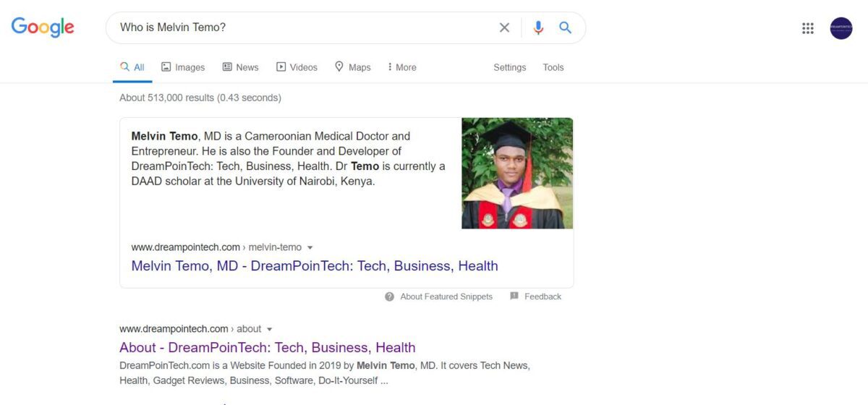The height and width of the screenshot is (405, 868).
Task: Click the DreamPoinTech founded 2019 description text
Action: tap(325, 373)
